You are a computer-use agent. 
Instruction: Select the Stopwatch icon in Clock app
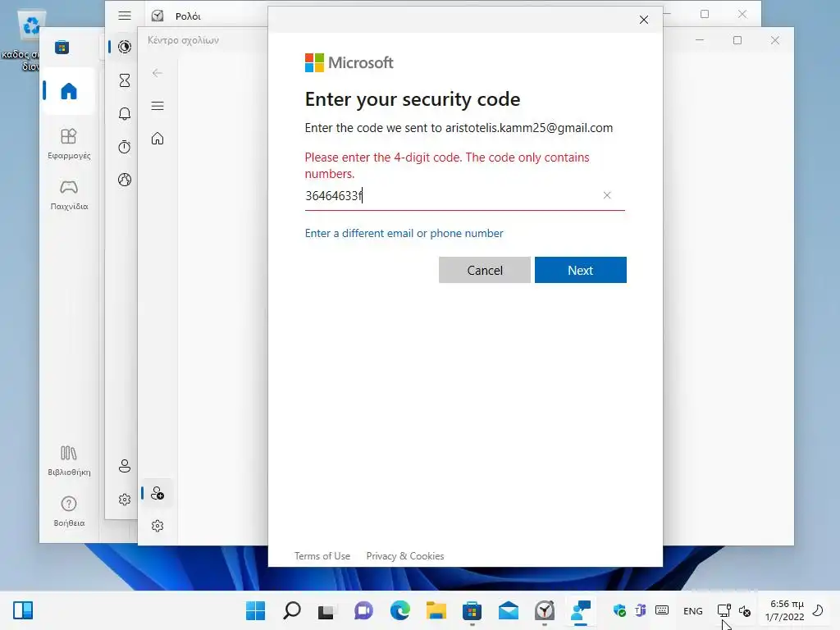125,147
